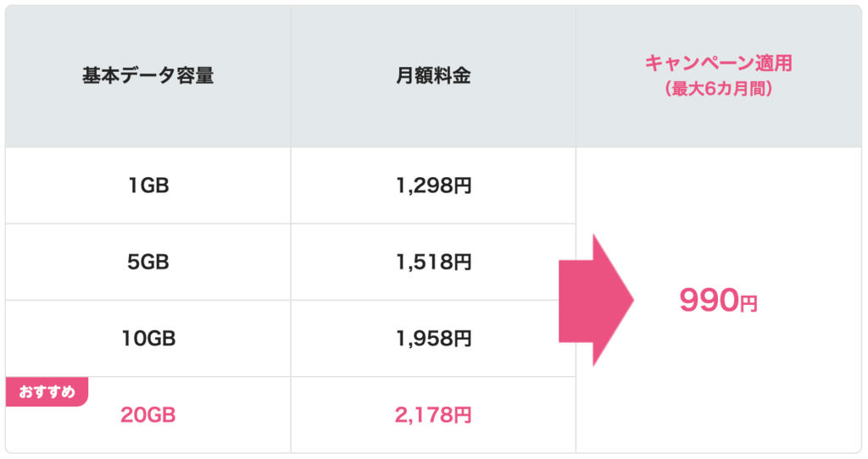Image resolution: width=868 pixels, height=459 pixels.
Task: Click the キャンペーン適用 header text
Action: pyautogui.click(x=719, y=63)
